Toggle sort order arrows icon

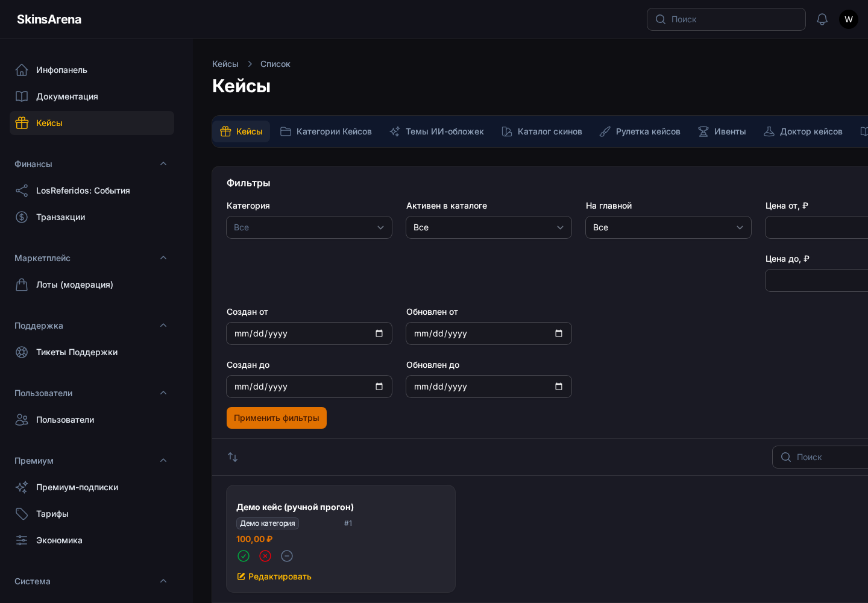233,457
